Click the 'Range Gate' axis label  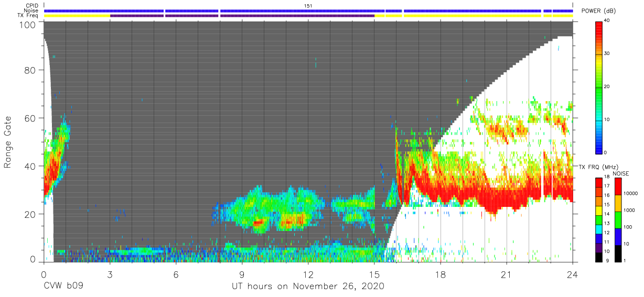click(x=8, y=142)
